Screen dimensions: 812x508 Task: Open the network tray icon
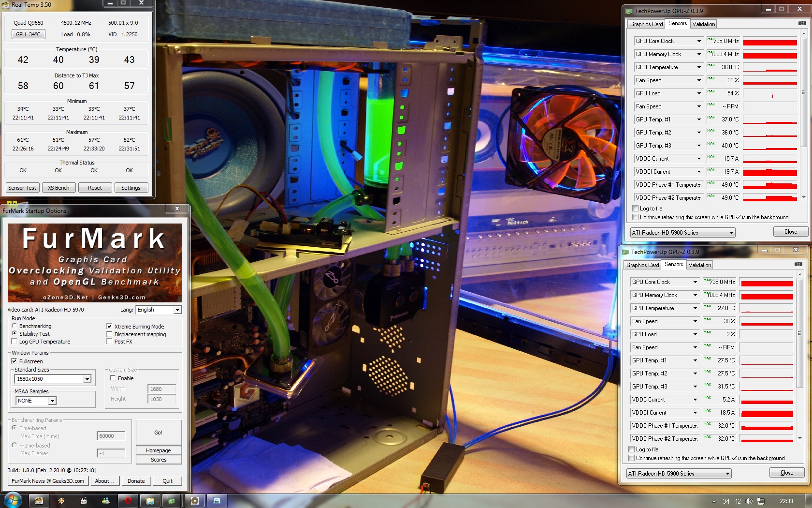click(x=760, y=501)
